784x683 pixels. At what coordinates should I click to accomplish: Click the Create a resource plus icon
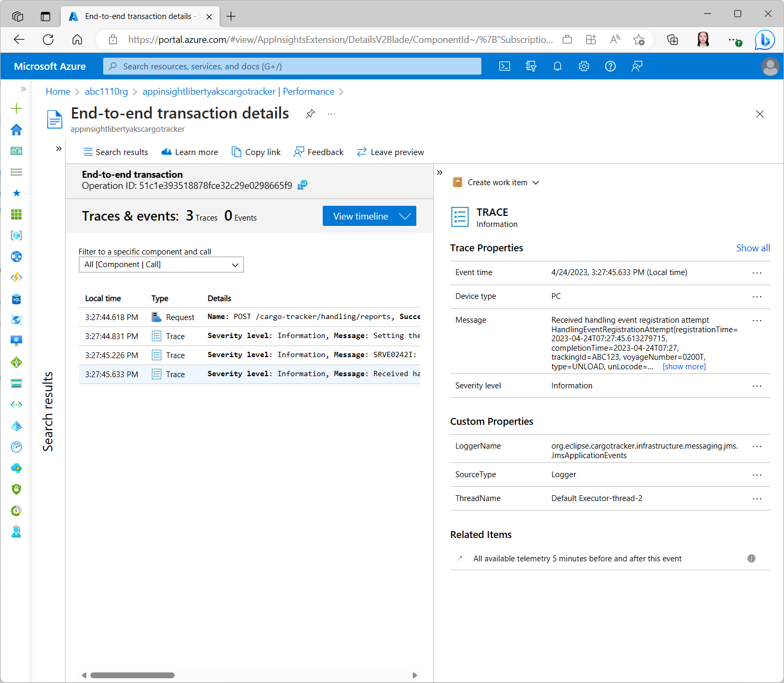click(16, 108)
